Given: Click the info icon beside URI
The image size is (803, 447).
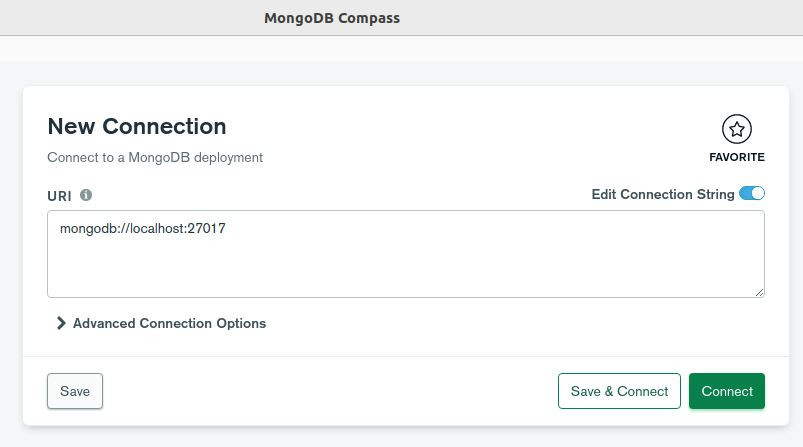Looking at the screenshot, I should click(86, 195).
